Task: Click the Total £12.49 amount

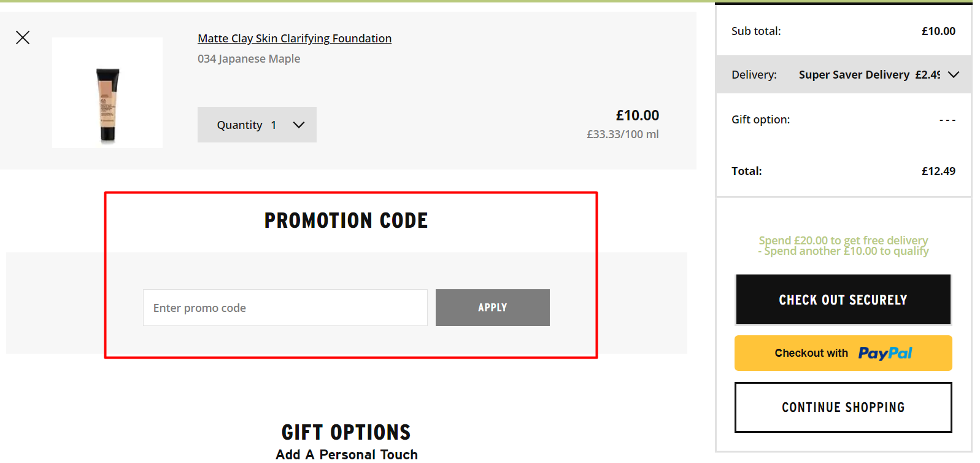Action: point(938,171)
